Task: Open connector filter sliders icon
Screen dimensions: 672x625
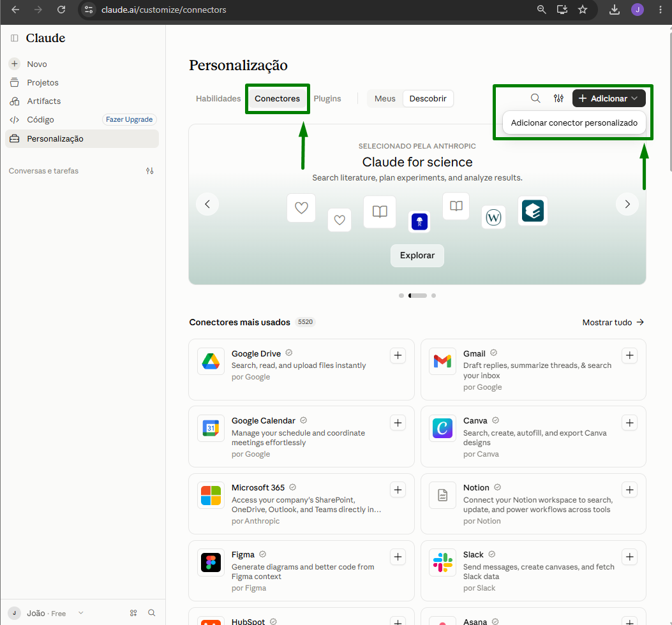Action: coord(558,98)
